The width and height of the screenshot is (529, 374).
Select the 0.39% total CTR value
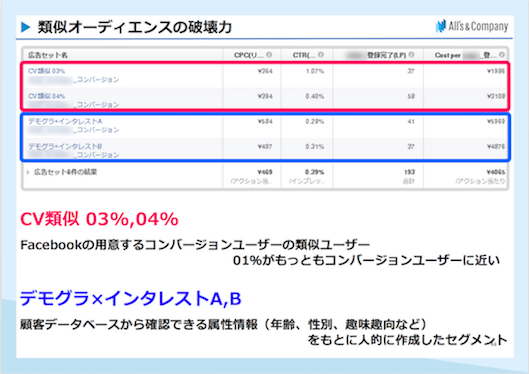tap(315, 172)
